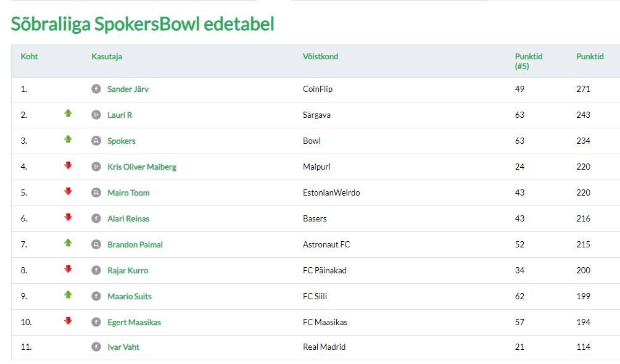Click Facebook icon beside Ivar Vaht
Screen dimensions: 620x364
coord(96,347)
